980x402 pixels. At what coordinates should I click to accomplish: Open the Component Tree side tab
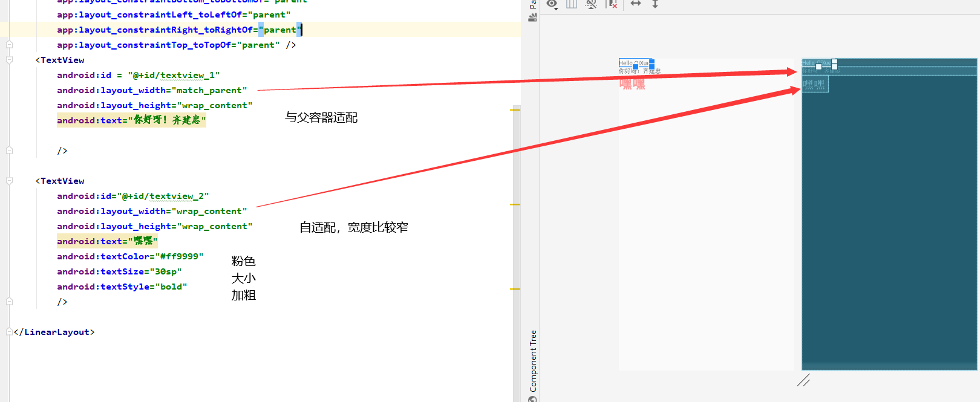pos(533,360)
